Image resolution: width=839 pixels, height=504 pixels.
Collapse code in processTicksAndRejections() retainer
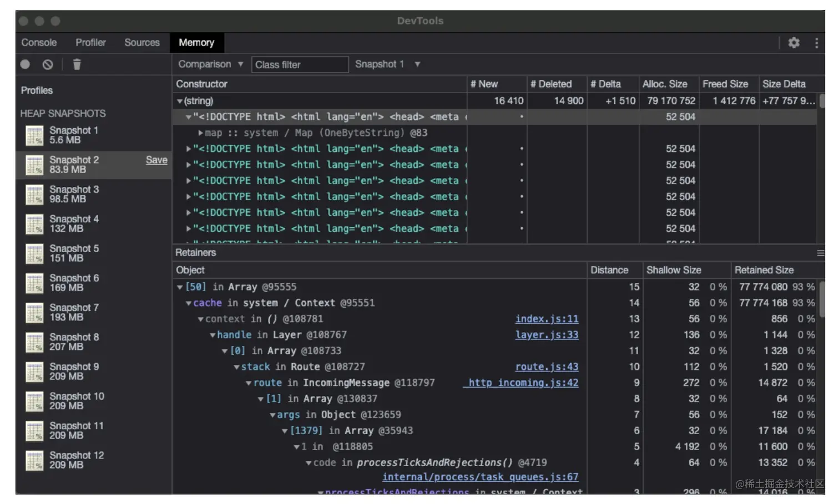click(x=309, y=463)
